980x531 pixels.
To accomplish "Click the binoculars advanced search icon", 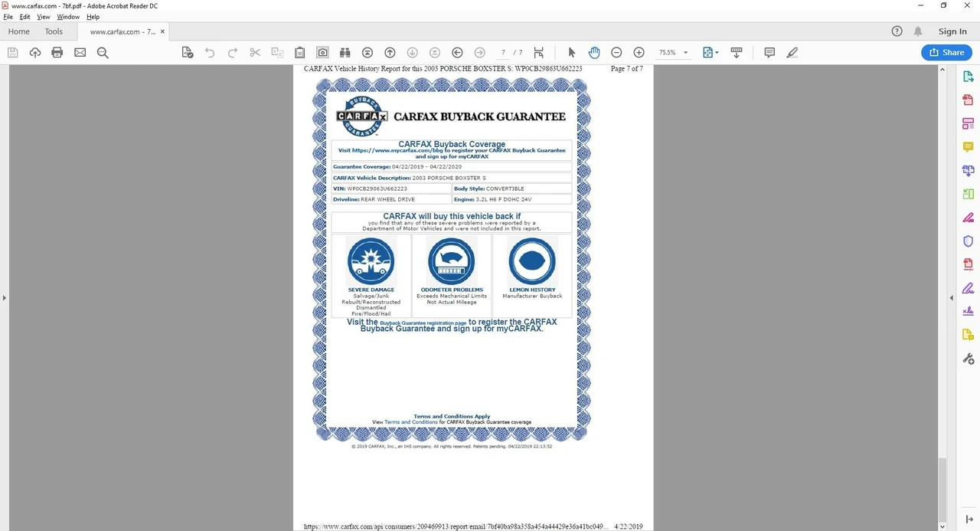I will pyautogui.click(x=345, y=52).
